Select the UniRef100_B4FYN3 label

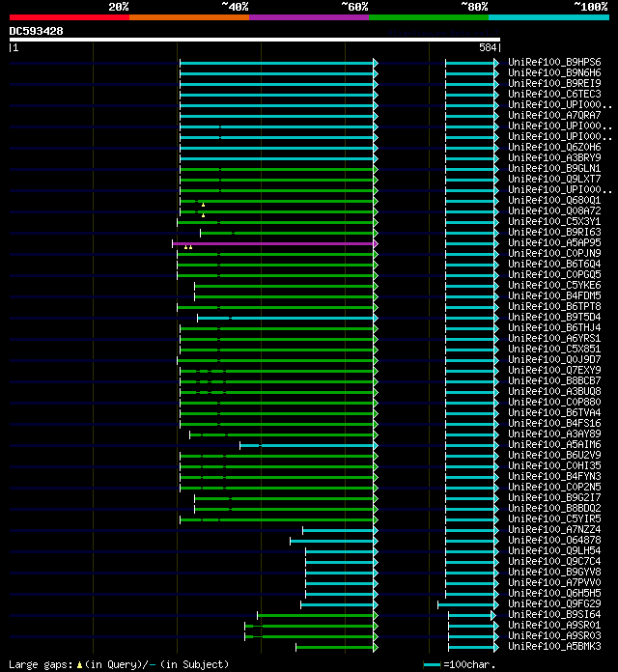[x=554, y=477]
